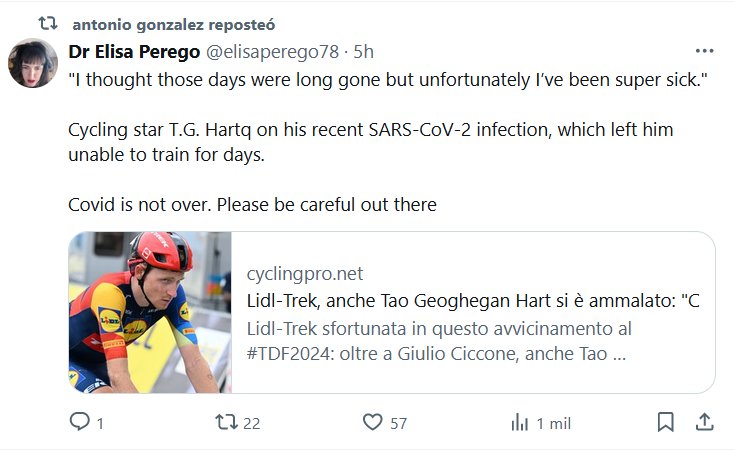This screenshot has height=454, width=734.
Task: Like the post with the heart icon
Action: (x=372, y=422)
